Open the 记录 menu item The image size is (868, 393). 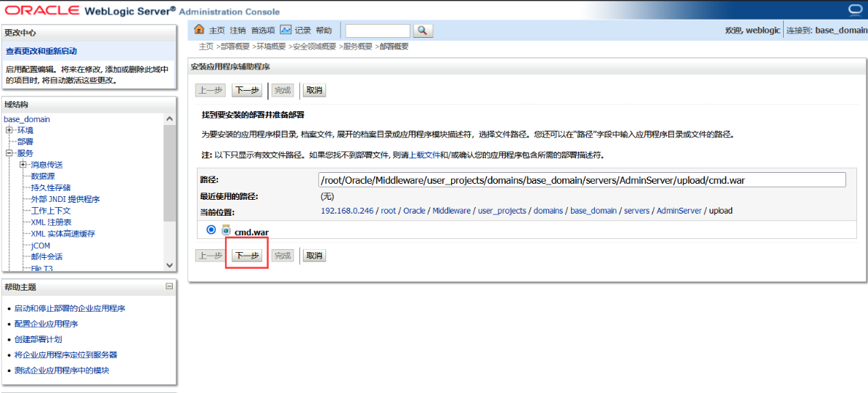click(x=303, y=31)
